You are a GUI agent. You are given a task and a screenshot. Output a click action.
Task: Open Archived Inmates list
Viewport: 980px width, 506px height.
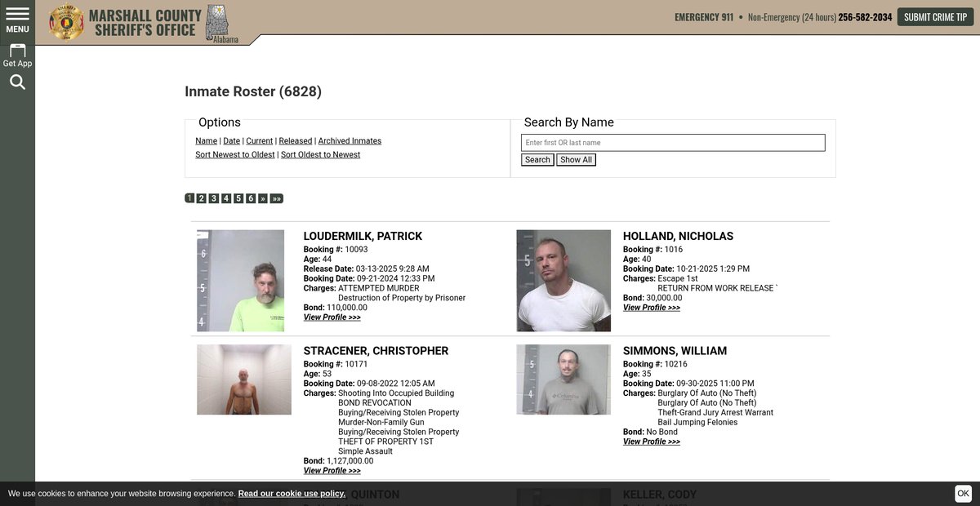(x=350, y=141)
